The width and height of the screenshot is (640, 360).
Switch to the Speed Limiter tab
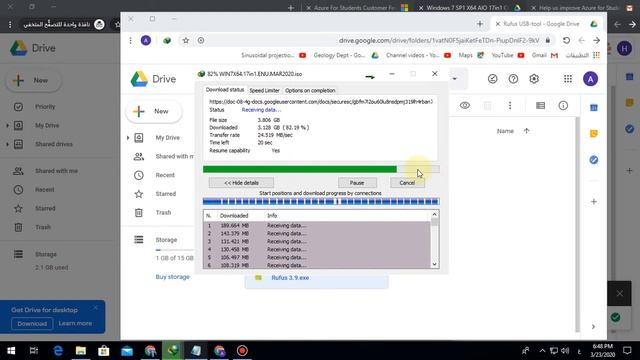click(264, 90)
